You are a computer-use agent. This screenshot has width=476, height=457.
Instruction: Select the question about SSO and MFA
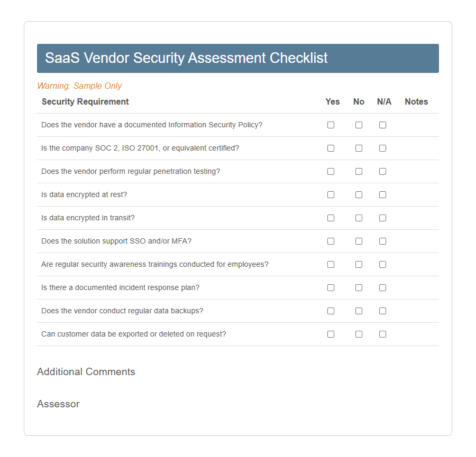pyautogui.click(x=116, y=241)
